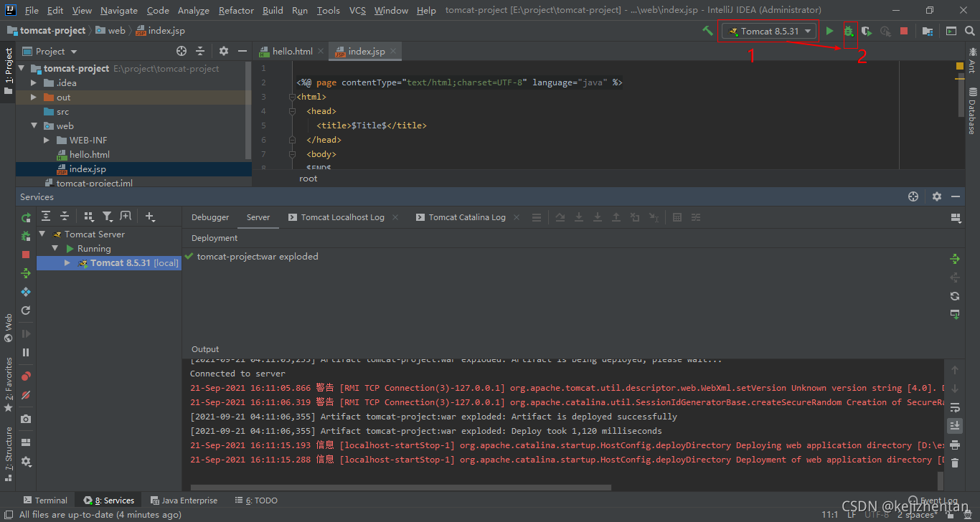Expand the .idea folder
This screenshot has height=522, width=980.
click(x=33, y=82)
